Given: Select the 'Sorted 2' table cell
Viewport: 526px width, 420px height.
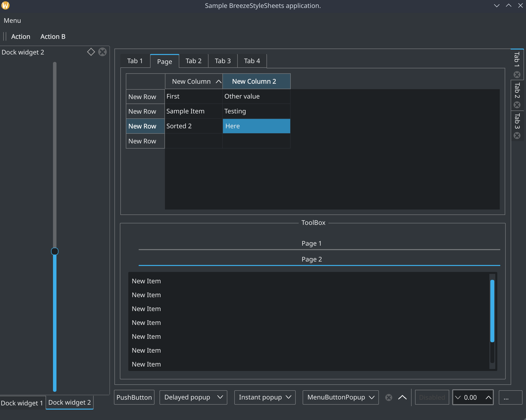Looking at the screenshot, I should point(194,126).
